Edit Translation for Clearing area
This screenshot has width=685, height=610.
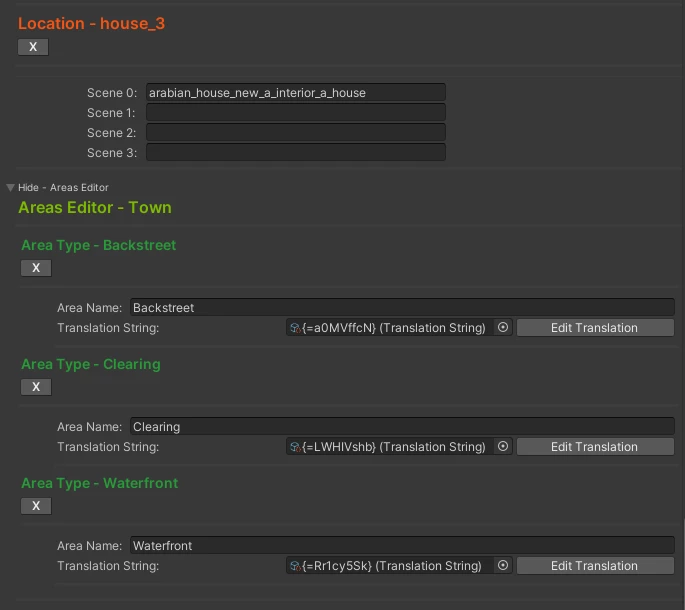pos(595,446)
